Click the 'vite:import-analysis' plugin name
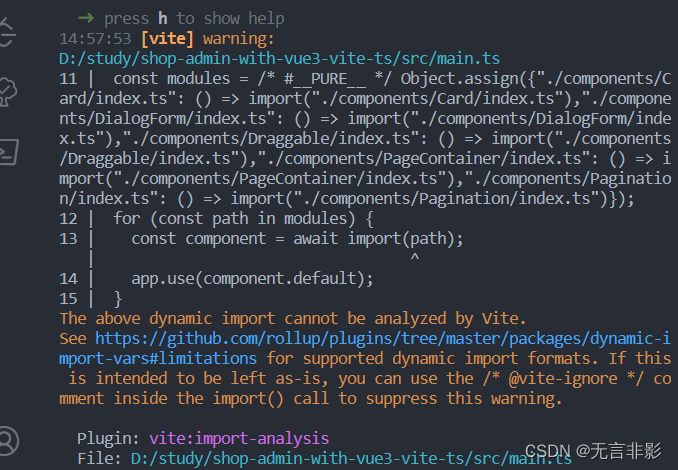Viewport: 678px width, 470px height. tap(239, 438)
